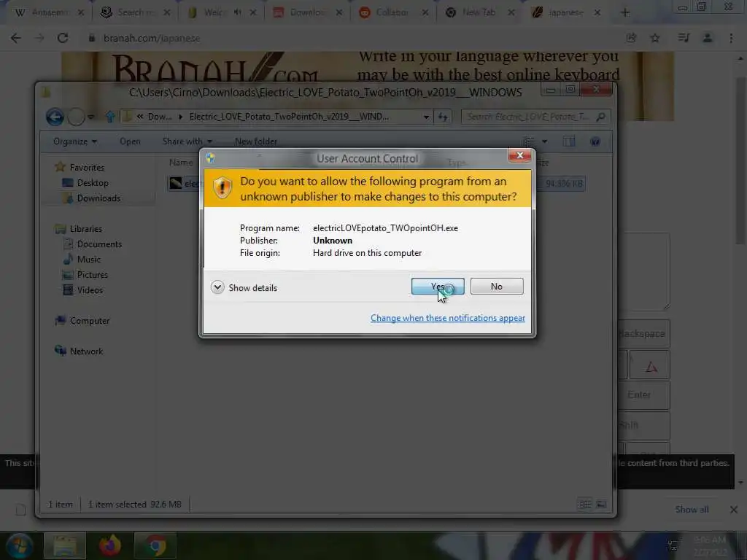Screen dimensions: 747x560
Task: Click the UAC shield icon in title bar
Action: click(210, 158)
